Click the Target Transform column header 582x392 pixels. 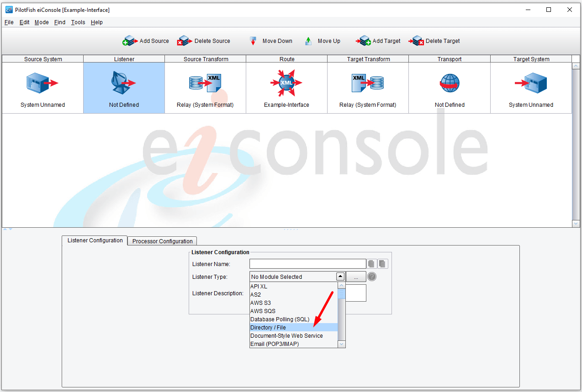[x=368, y=59]
